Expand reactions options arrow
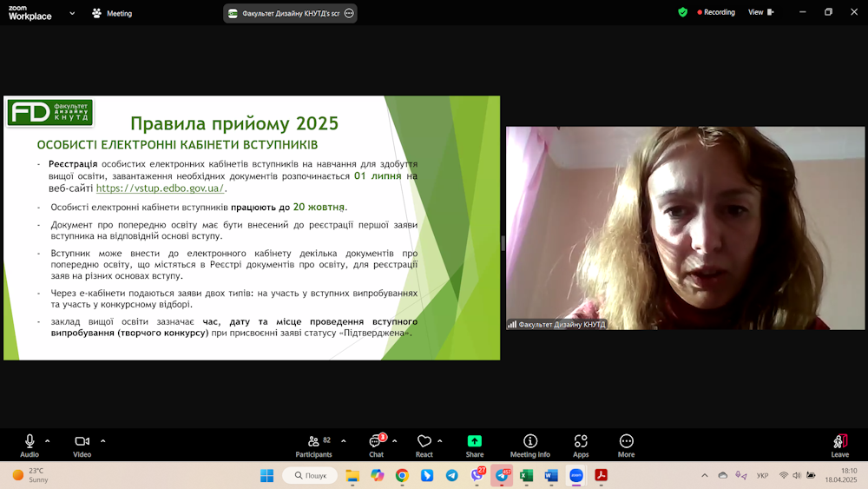 (x=439, y=441)
